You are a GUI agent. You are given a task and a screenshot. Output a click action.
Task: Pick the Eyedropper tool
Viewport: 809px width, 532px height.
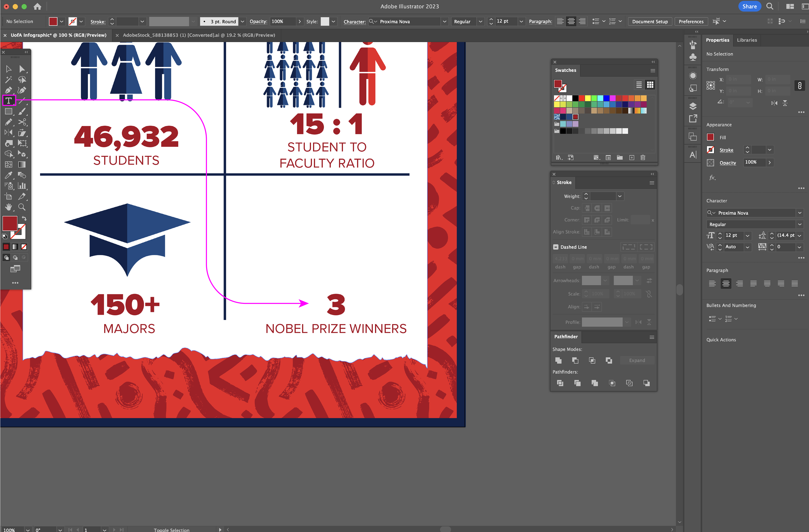(8, 175)
